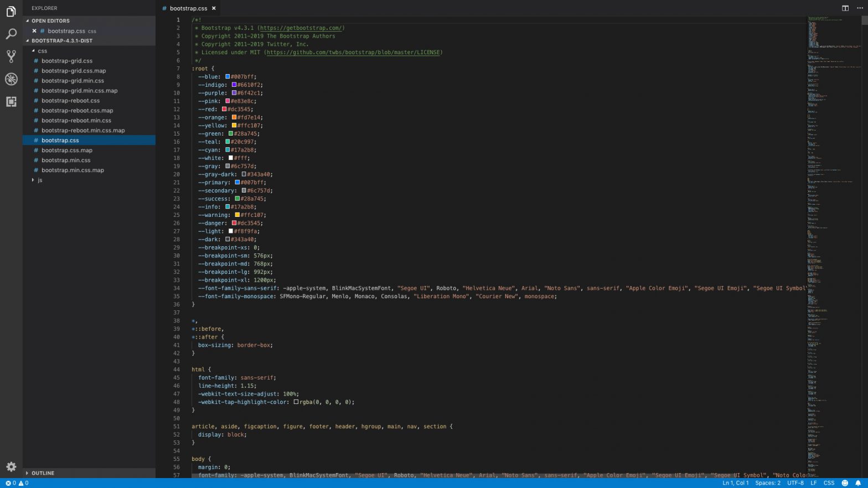Screen dimensions: 868x488
Task: Click the --light color swatch #f8f9fa
Action: [231, 231]
